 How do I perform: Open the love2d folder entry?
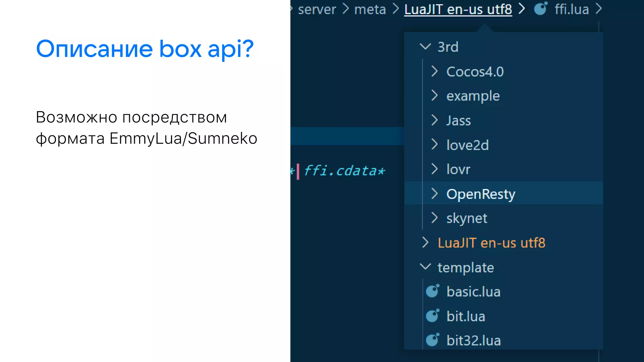(x=467, y=145)
